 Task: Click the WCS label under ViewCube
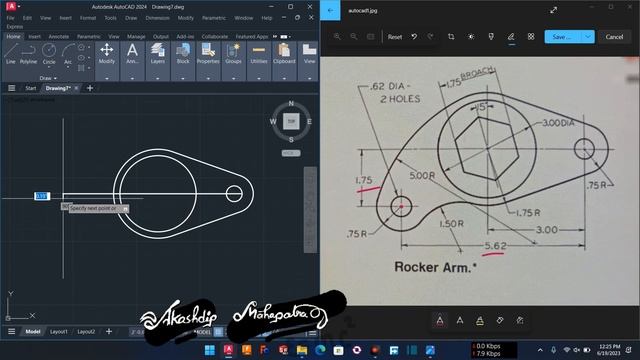(291, 153)
